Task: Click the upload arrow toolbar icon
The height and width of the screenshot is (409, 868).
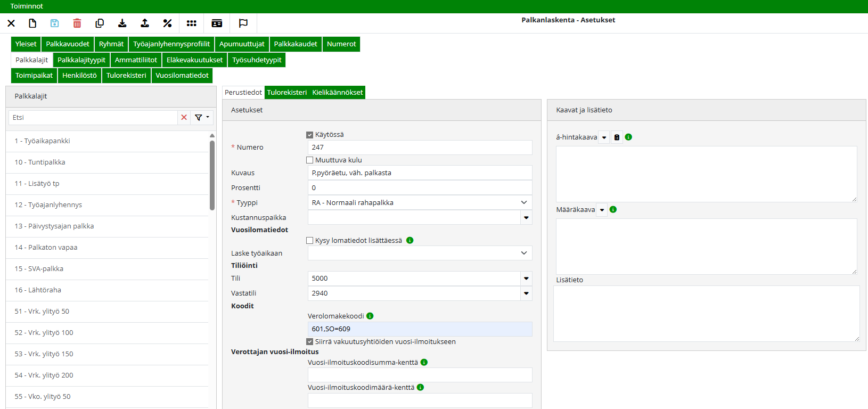Action: (144, 23)
